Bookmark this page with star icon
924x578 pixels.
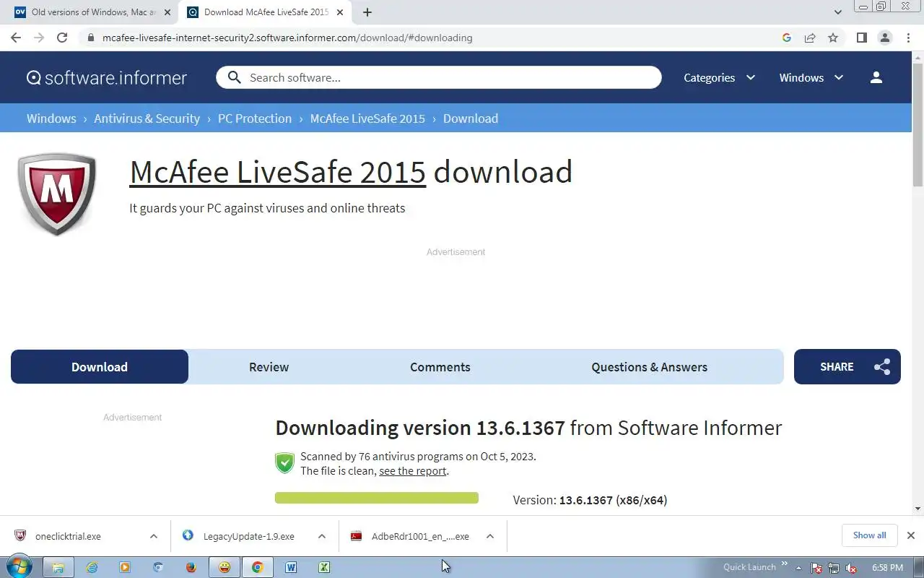click(x=833, y=38)
